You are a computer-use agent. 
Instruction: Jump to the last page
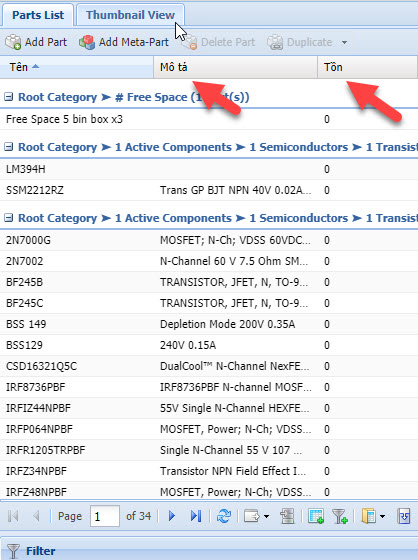(x=196, y=516)
